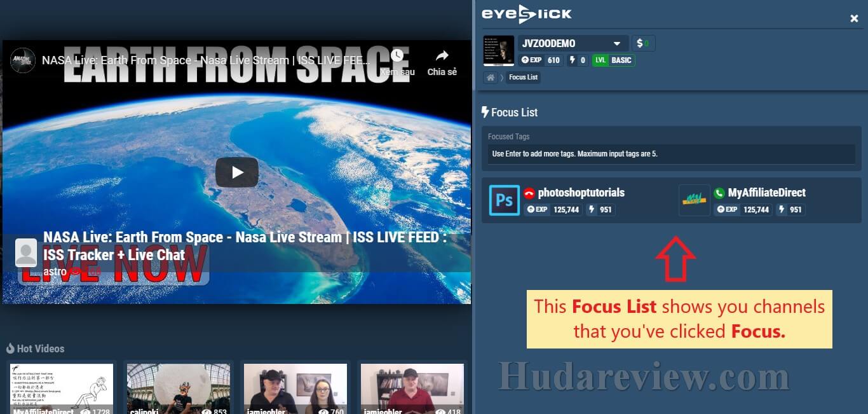Open the MyAffiliateDirect hot video with 1728 views
The height and width of the screenshot is (414, 868).
[62, 389]
